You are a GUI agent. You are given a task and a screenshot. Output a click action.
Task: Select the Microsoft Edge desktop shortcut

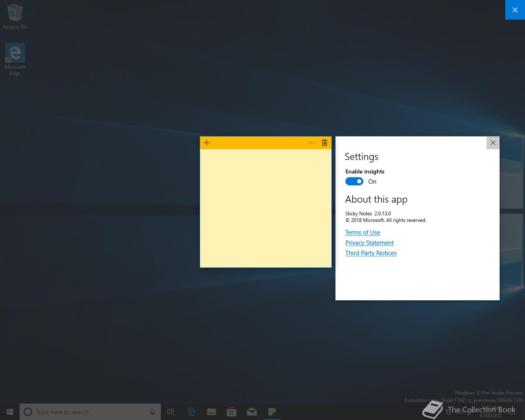15,60
